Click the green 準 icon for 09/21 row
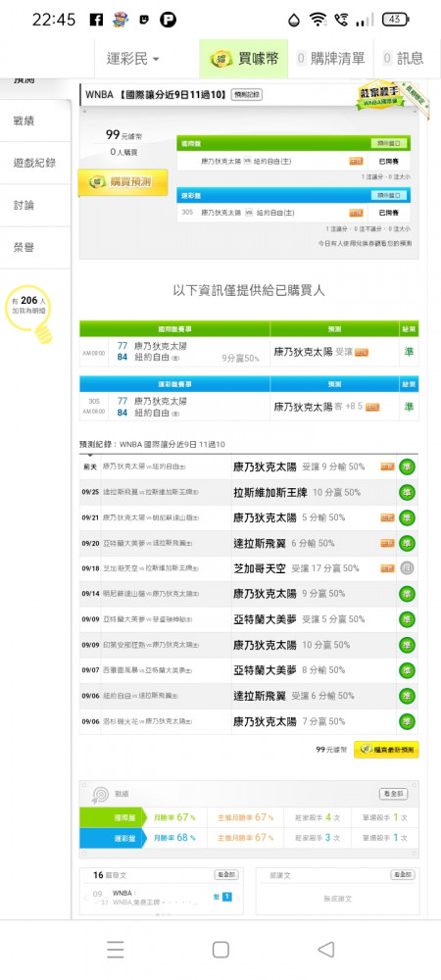Image resolution: width=441 pixels, height=980 pixels. click(x=408, y=518)
